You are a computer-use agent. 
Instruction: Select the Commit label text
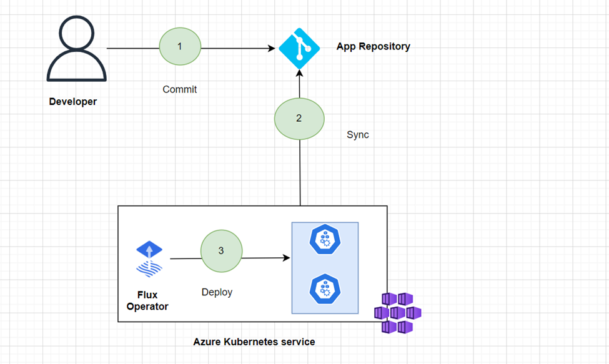pyautogui.click(x=179, y=89)
